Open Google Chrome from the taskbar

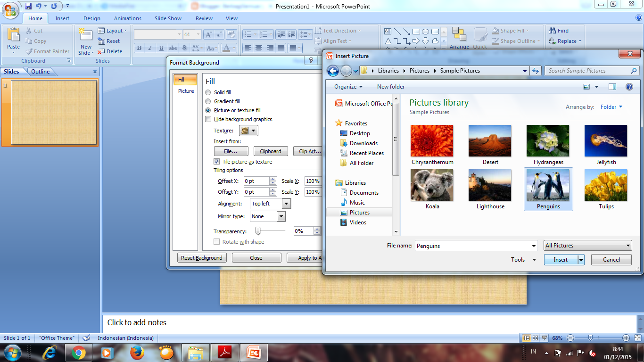(79, 352)
